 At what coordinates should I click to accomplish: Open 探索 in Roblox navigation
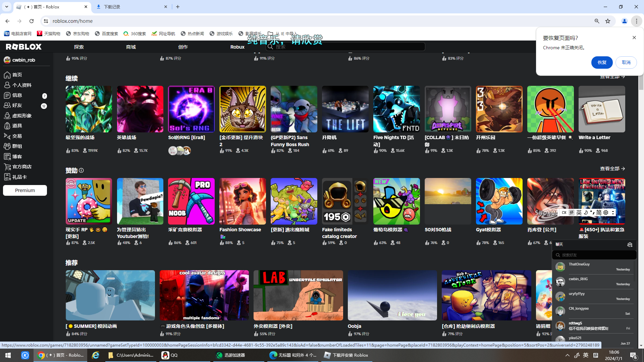pyautogui.click(x=79, y=47)
